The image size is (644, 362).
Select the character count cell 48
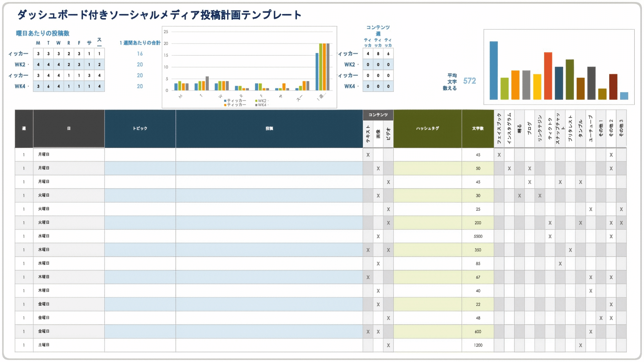(x=478, y=318)
